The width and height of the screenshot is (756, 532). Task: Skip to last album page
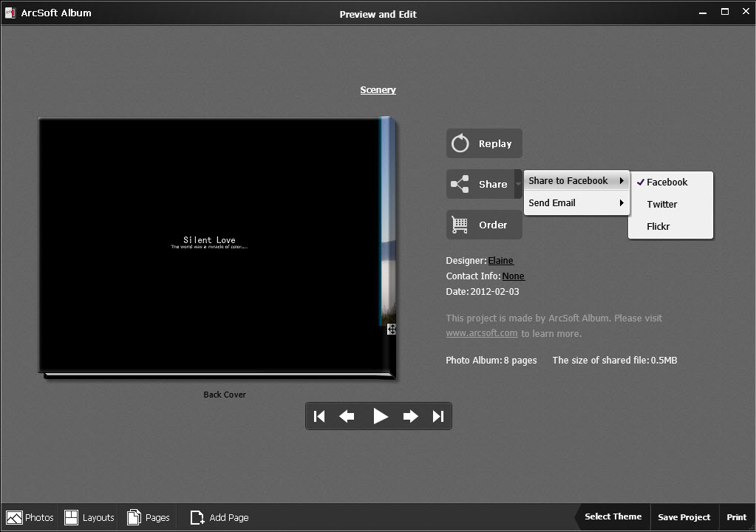(x=438, y=416)
